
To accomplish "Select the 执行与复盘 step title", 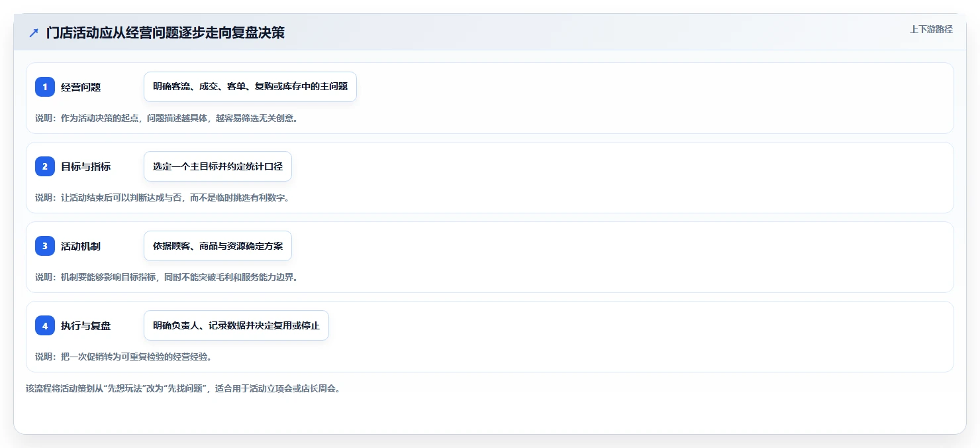I will click(86, 326).
